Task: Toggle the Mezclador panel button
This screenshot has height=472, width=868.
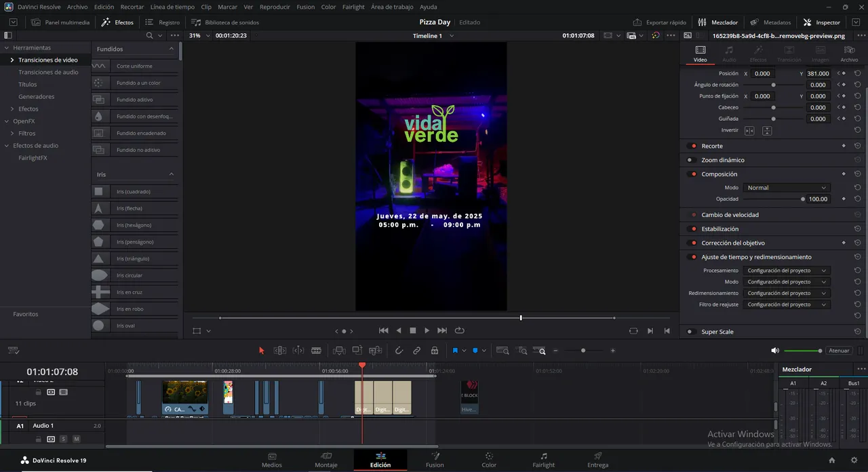Action: 717,22
